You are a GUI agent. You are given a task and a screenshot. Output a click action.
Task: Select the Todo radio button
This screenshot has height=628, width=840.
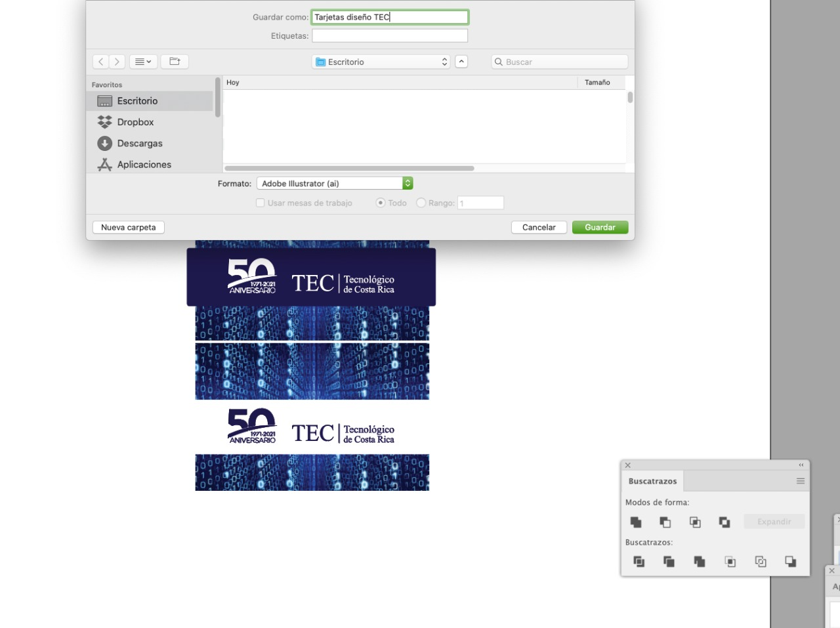click(x=380, y=203)
